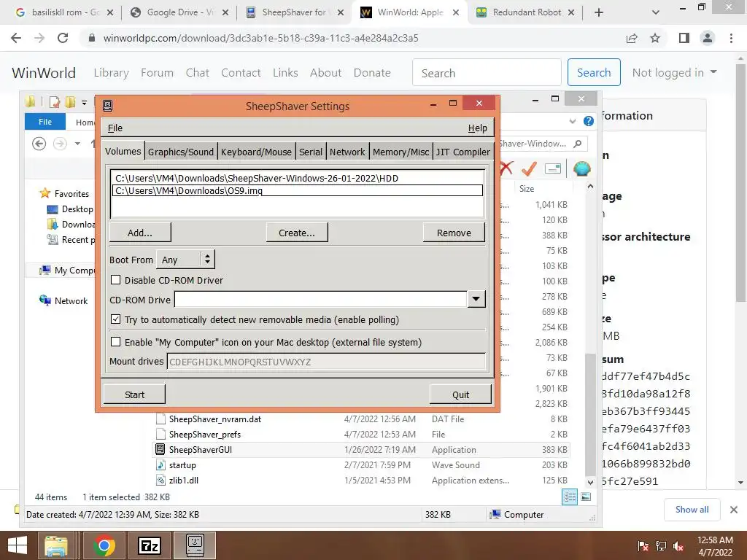The height and width of the screenshot is (560, 747).
Task: Bookmark this page with the star icon
Action: (x=655, y=38)
